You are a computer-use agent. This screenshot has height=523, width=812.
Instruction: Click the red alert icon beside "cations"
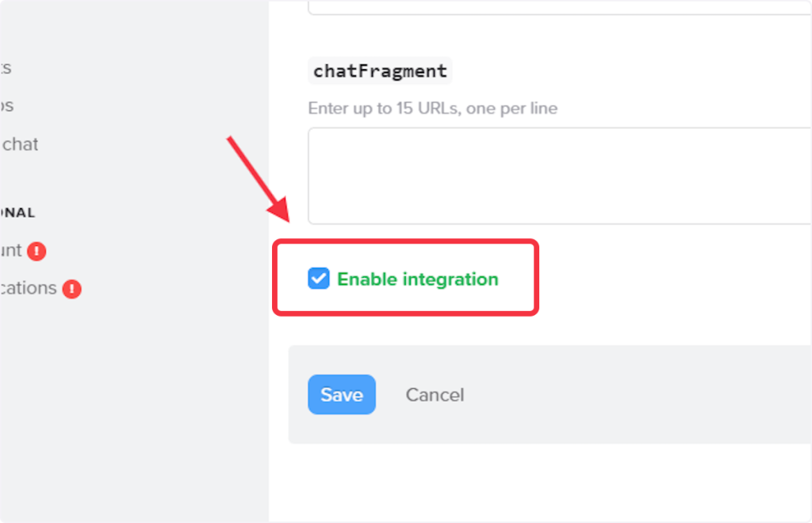tap(72, 289)
